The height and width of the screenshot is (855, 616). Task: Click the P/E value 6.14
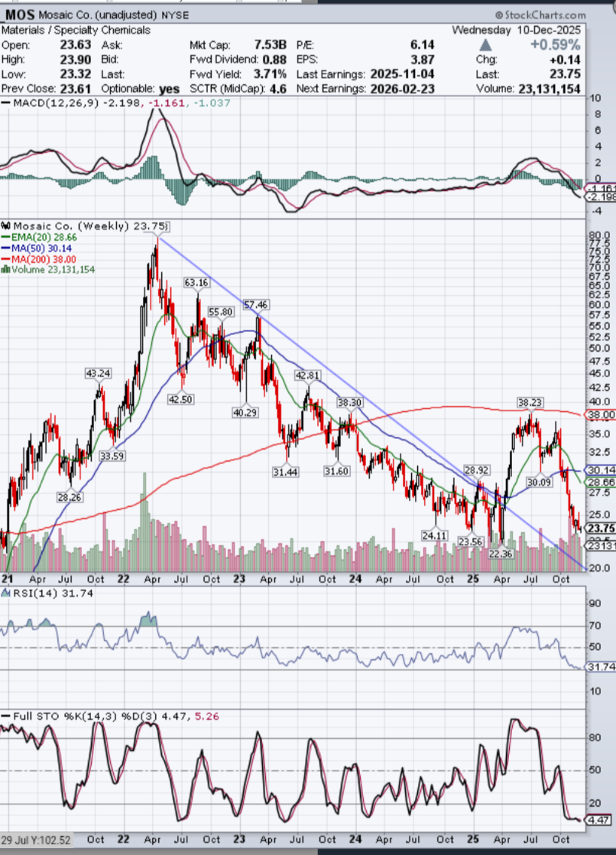[422, 44]
